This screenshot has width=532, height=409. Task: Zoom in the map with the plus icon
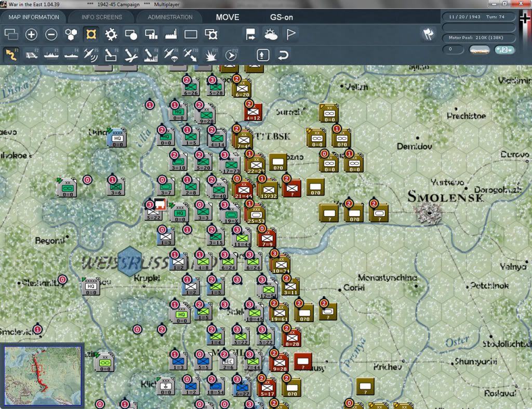click(x=31, y=34)
